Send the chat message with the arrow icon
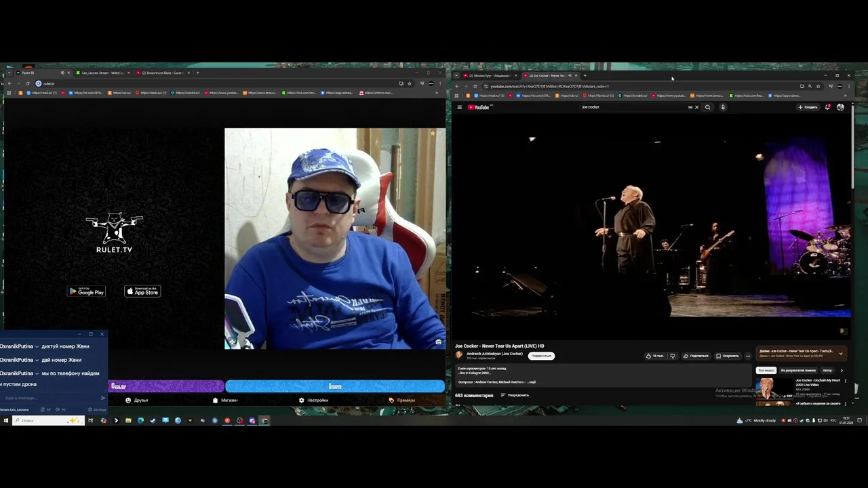This screenshot has height=488, width=868. 103,398
